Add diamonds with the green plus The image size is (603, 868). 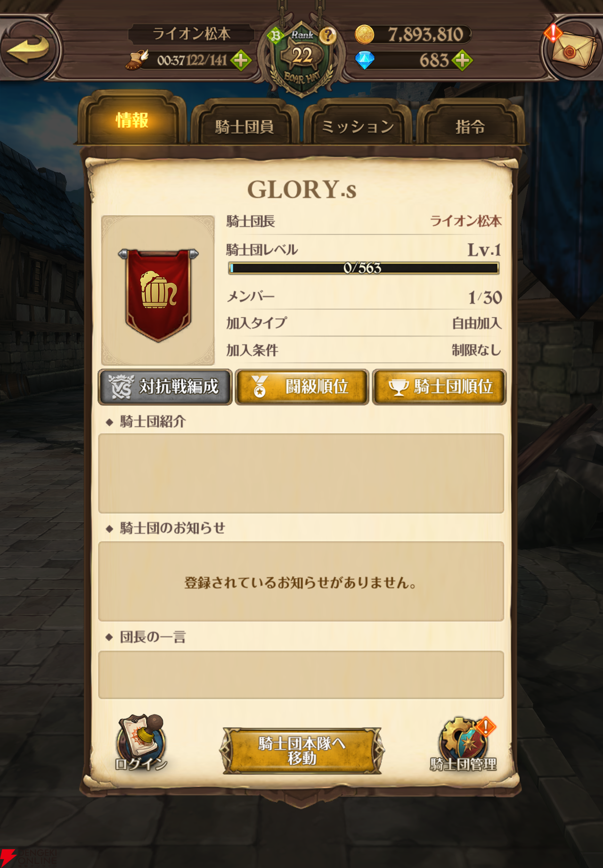462,61
